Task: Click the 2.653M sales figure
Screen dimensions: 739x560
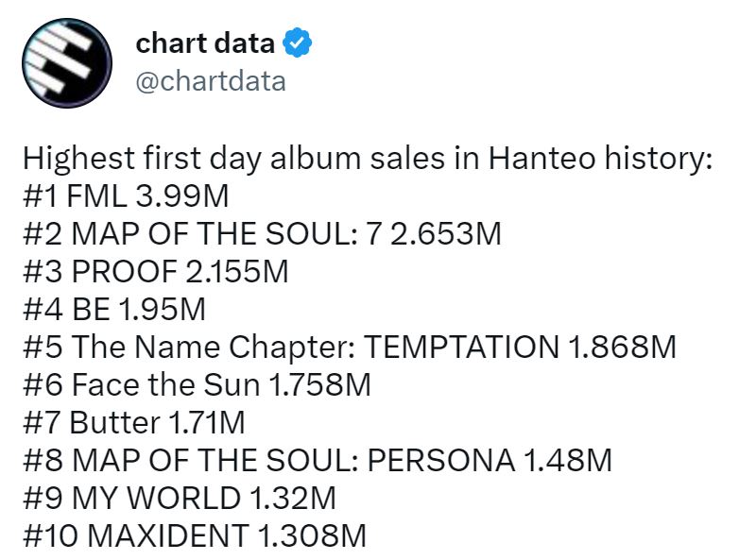Action: (x=446, y=234)
